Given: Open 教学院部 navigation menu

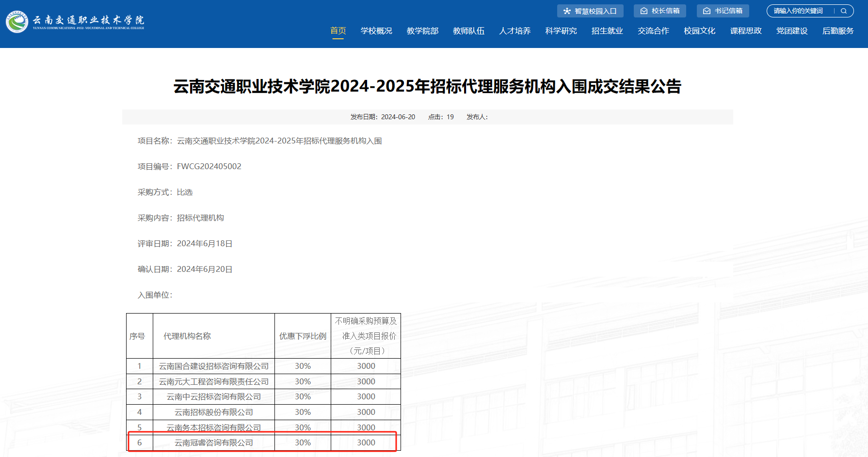Looking at the screenshot, I should coord(422,31).
